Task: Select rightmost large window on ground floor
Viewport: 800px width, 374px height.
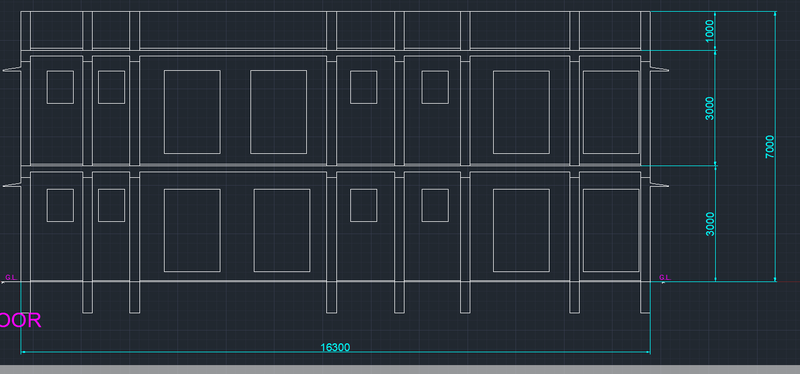Action: [x=611, y=230]
